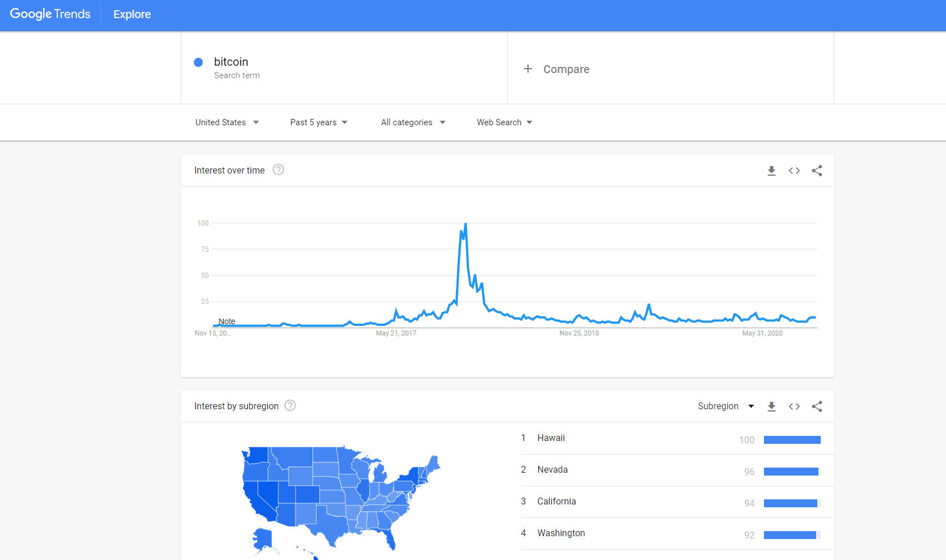Select the bitcoin search term chip
This screenshot has height=560, width=946.
coord(231,62)
